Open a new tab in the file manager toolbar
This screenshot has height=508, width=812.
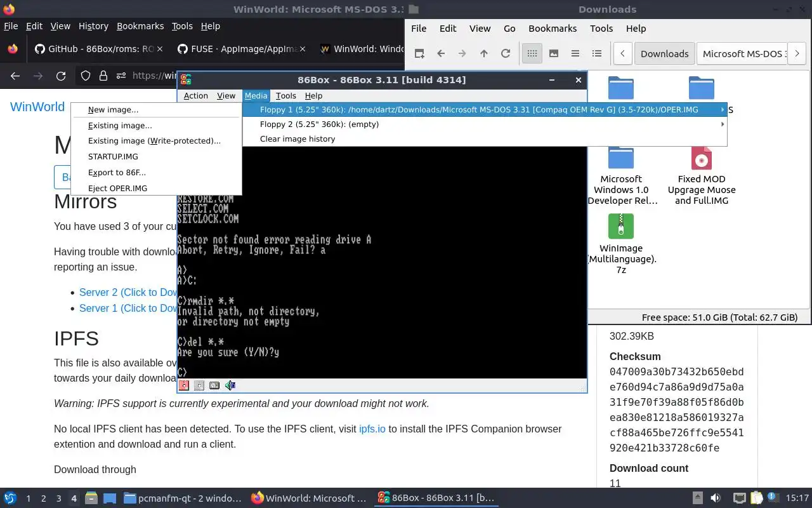419,53
